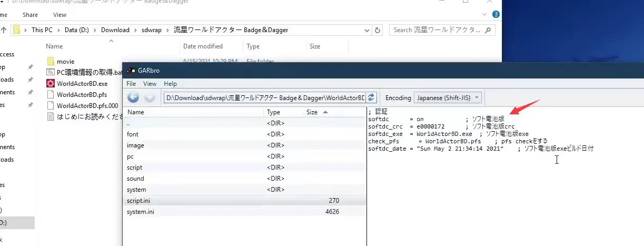The height and width of the screenshot is (246, 644).
Task: Open the Share tab in Explorer
Action: 30,15
